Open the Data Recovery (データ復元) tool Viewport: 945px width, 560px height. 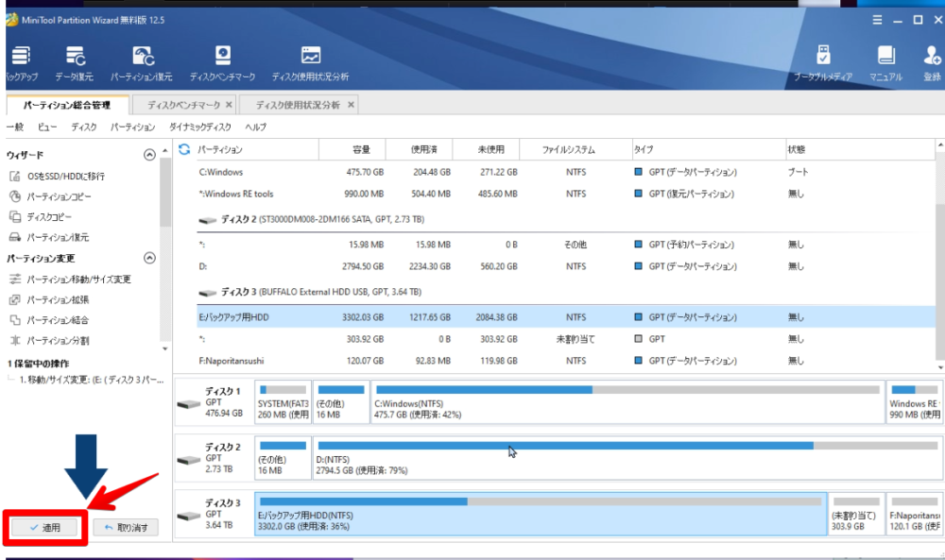point(75,63)
